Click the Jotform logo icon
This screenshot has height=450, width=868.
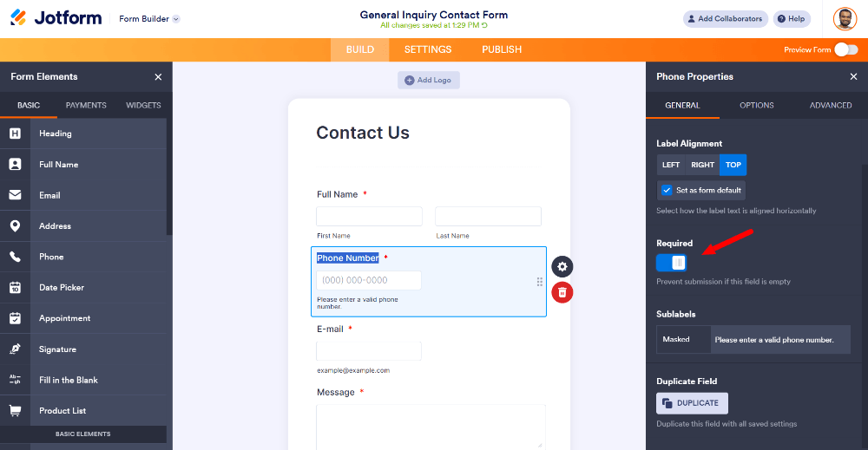pyautogui.click(x=18, y=17)
